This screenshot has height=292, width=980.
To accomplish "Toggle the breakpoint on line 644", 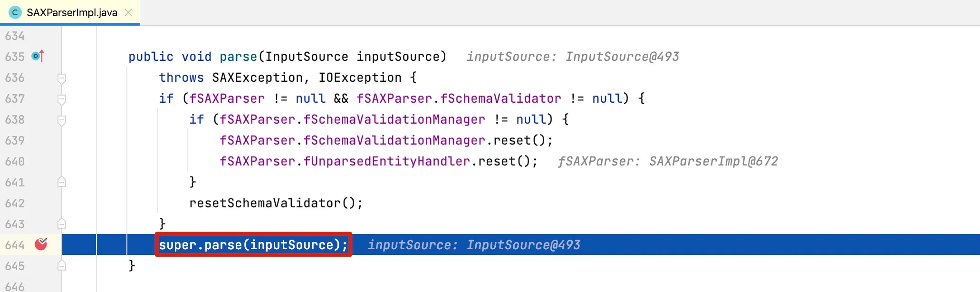I will point(41,244).
